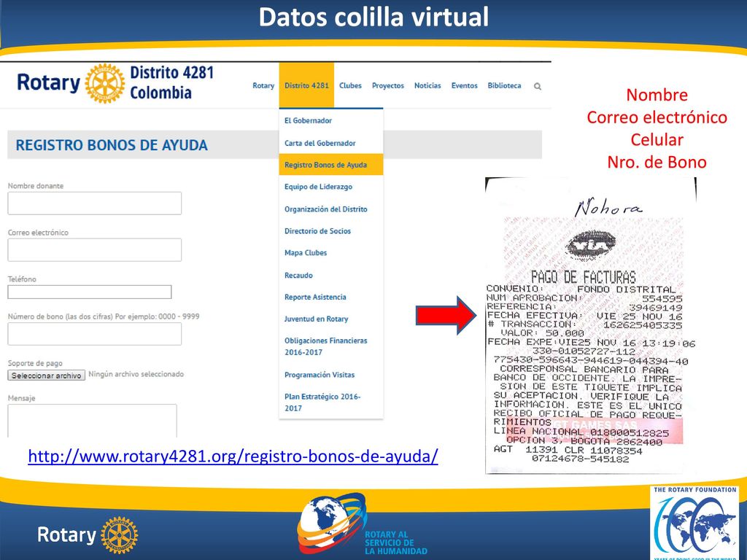Choose Registro Bonos de Ayuda entry
The height and width of the screenshot is (560, 747).
click(x=331, y=165)
